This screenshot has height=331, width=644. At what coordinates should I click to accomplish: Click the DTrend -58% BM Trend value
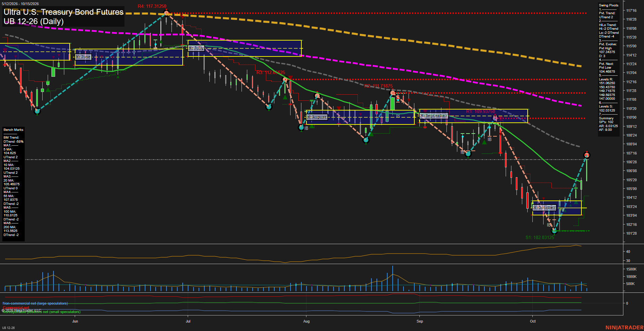pyautogui.click(x=14, y=142)
